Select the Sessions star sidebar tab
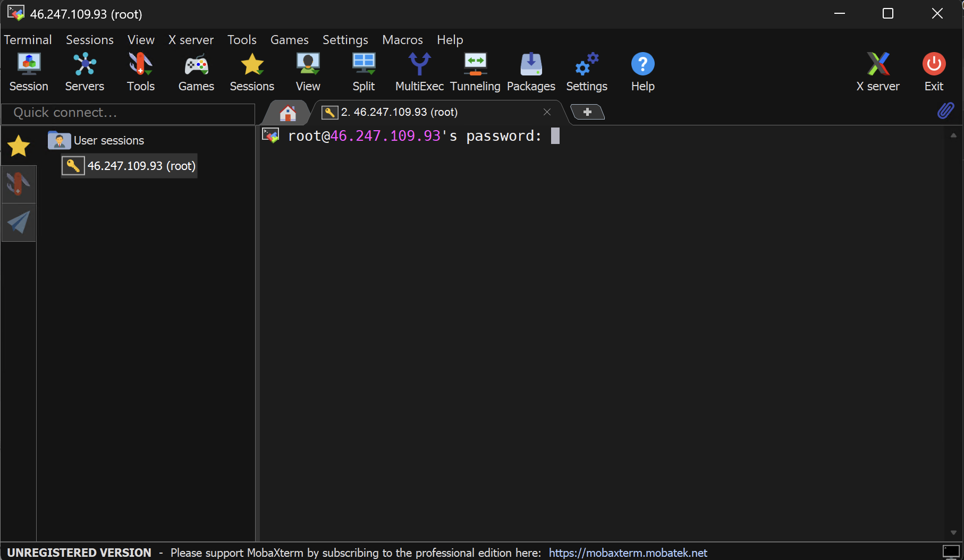Viewport: 964px width, 560px height. pyautogui.click(x=19, y=146)
